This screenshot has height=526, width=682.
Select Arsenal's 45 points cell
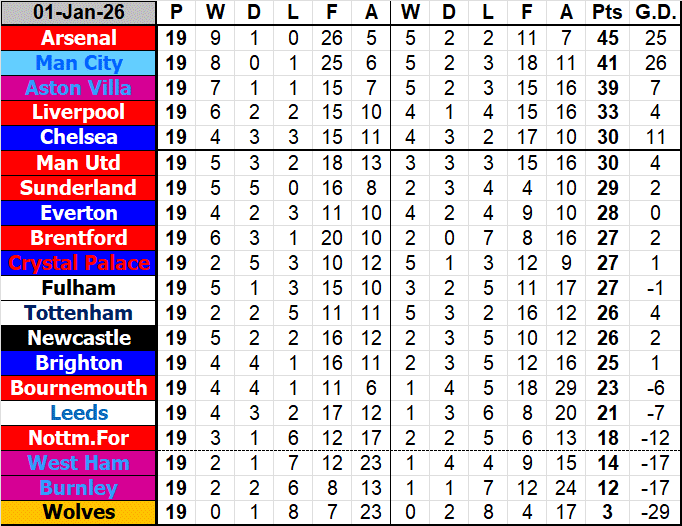coord(604,38)
